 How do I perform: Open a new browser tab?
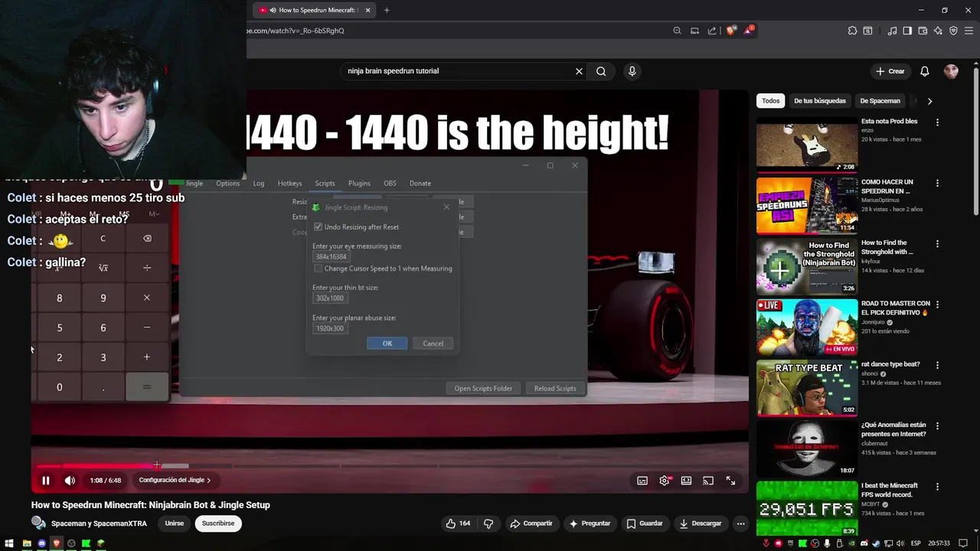point(387,10)
